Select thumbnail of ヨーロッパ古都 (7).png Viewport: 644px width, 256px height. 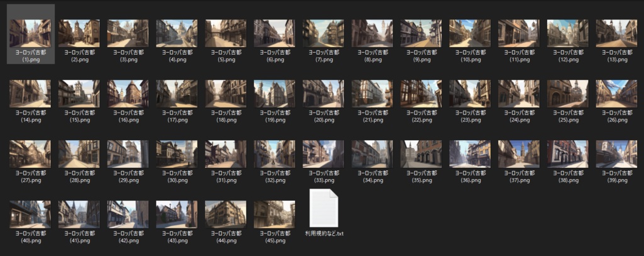[323, 33]
